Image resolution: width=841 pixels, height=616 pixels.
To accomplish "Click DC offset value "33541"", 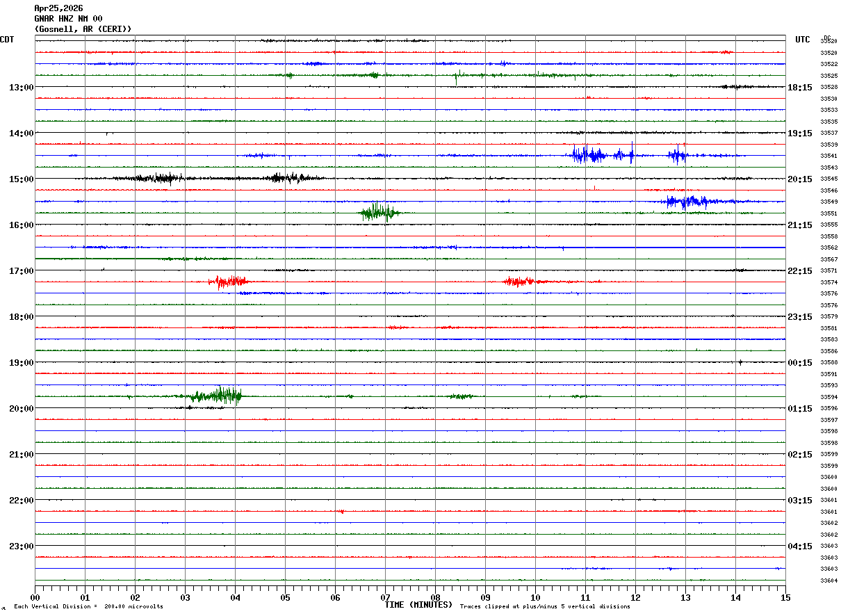I will click(828, 156).
